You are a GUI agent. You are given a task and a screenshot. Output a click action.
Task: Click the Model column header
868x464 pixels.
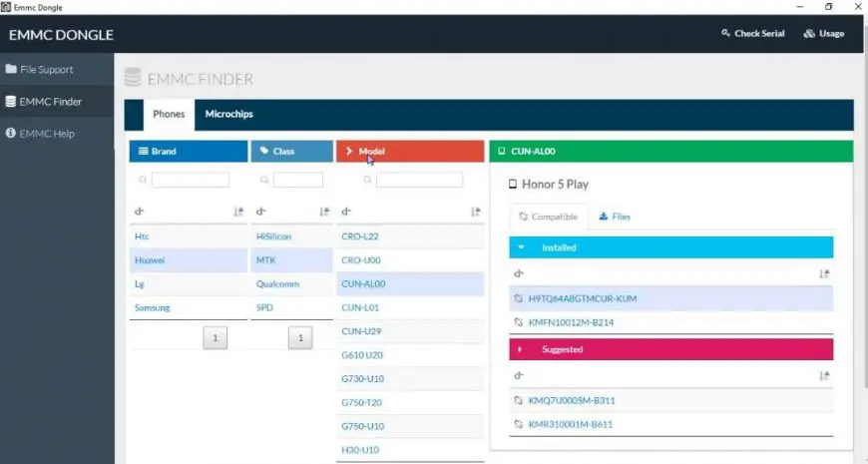(410, 151)
